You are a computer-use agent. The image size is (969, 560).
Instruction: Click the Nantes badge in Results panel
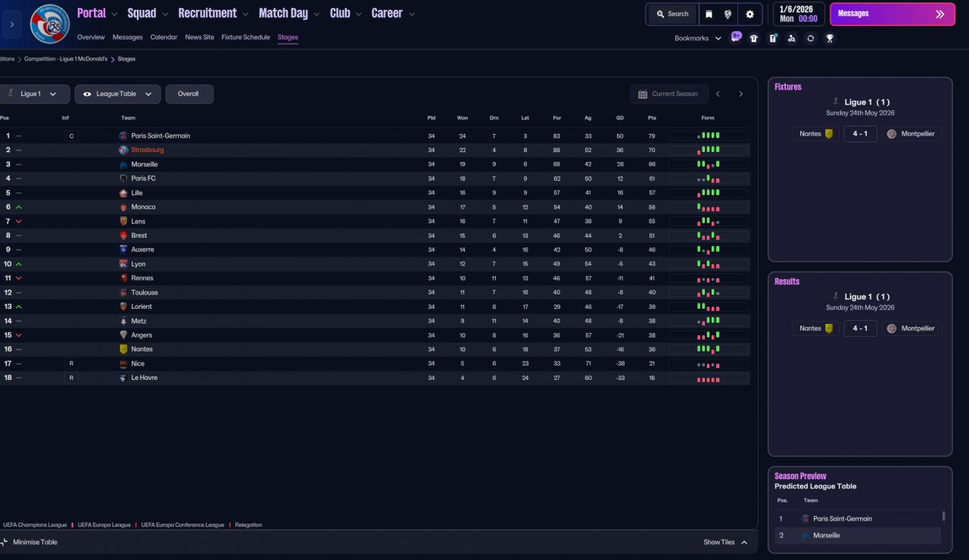tap(829, 328)
